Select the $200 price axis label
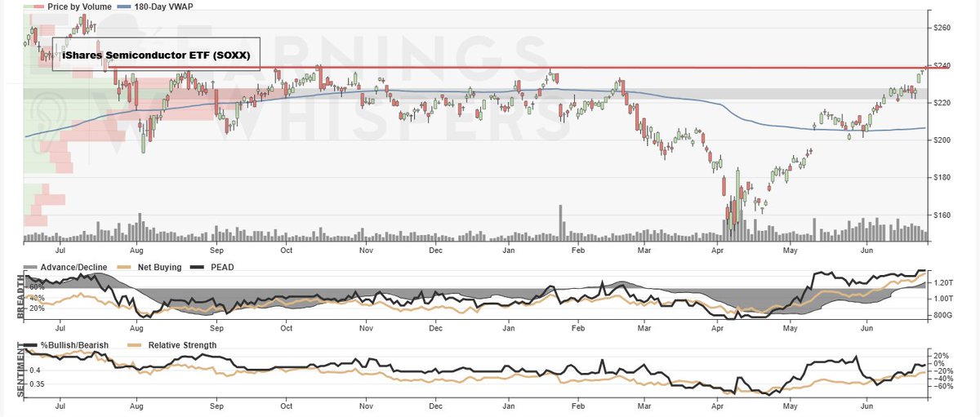This screenshot has height=417, width=980. click(942, 140)
